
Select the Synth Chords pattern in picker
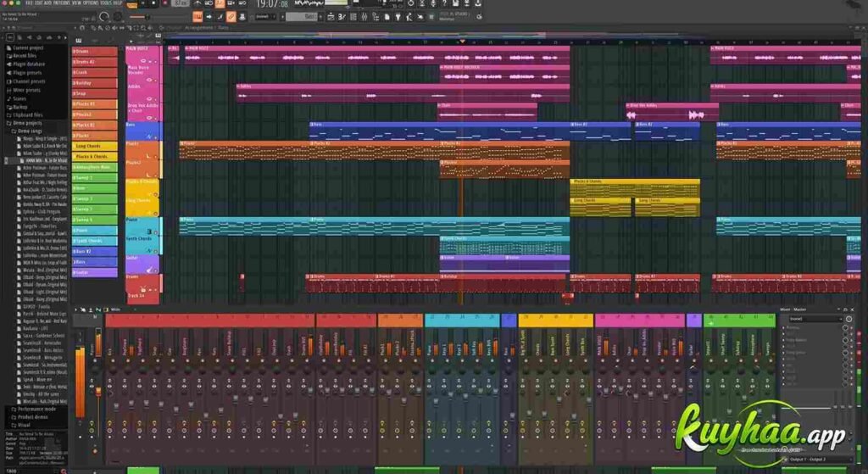pyautogui.click(x=95, y=241)
